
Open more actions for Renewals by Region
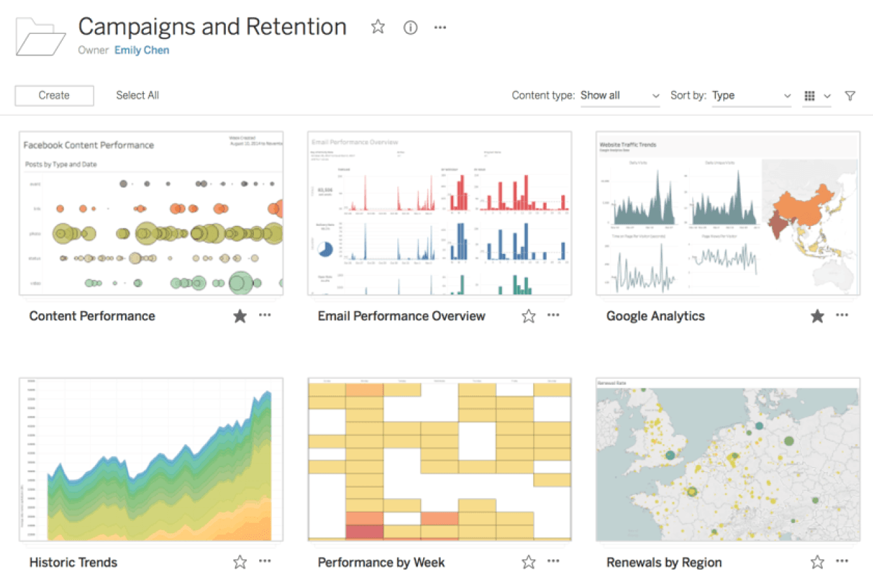842,561
